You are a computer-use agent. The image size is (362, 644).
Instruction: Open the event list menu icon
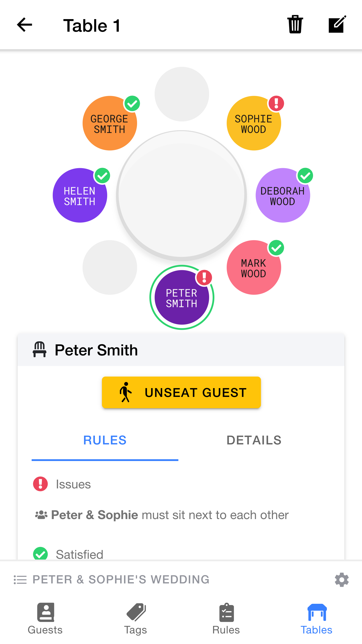pyautogui.click(x=20, y=580)
